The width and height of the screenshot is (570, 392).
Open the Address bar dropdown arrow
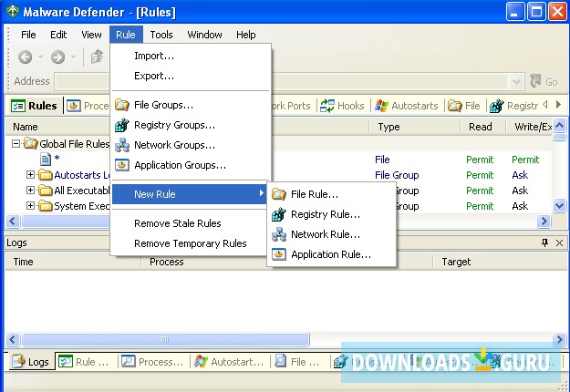(516, 81)
